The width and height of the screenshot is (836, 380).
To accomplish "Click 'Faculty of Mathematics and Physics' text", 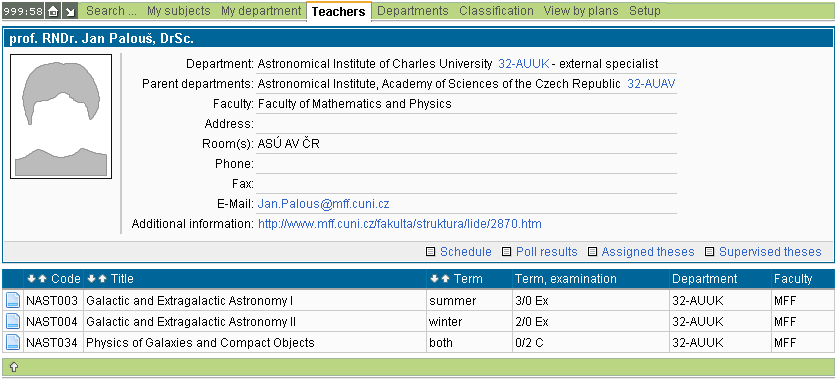I will click(355, 104).
